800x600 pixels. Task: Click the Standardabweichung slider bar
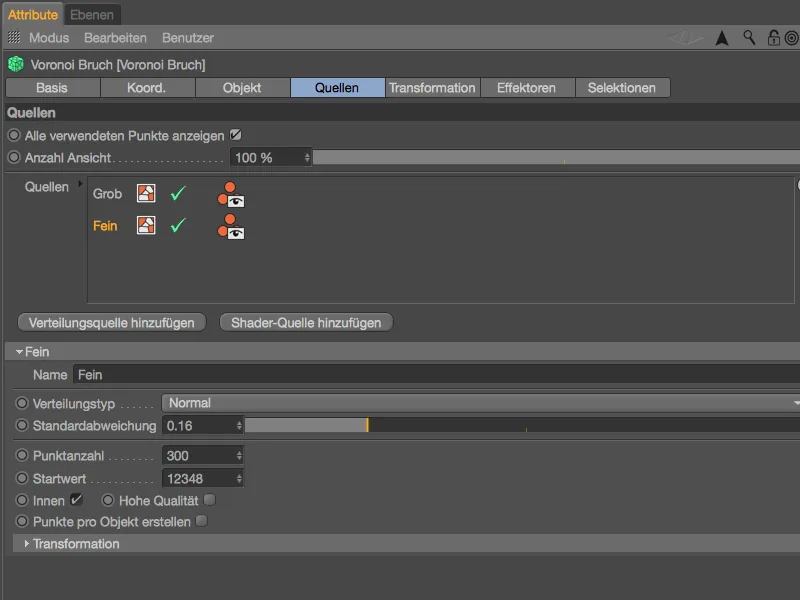point(522,426)
